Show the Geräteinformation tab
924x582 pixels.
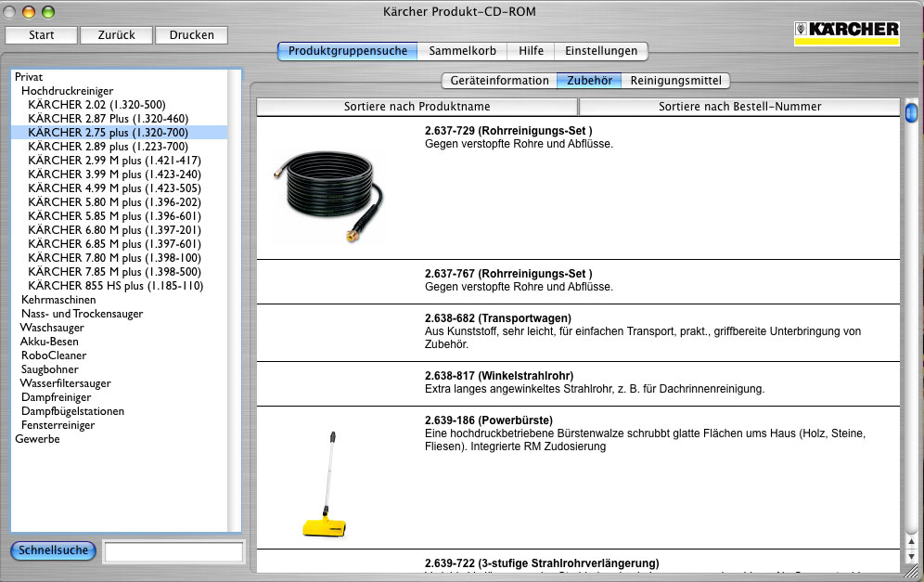point(500,80)
